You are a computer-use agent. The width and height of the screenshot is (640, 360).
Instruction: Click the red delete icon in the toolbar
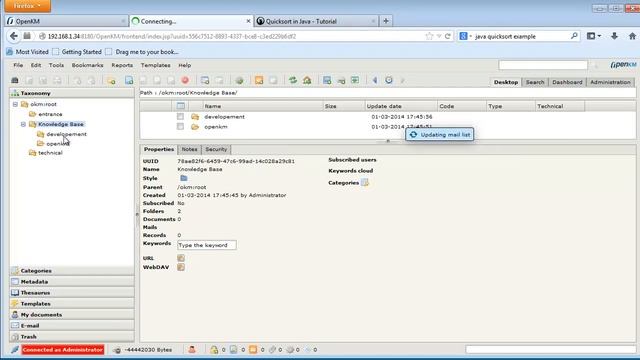click(185, 80)
